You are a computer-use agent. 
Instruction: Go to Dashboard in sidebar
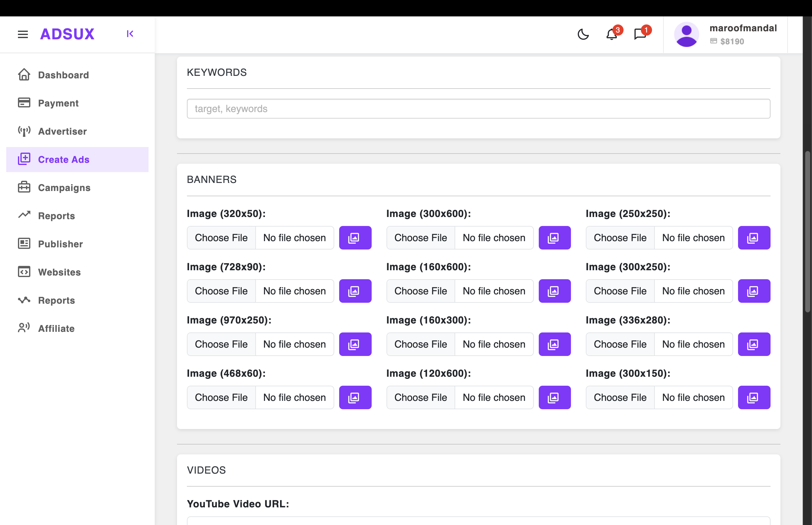click(x=63, y=75)
